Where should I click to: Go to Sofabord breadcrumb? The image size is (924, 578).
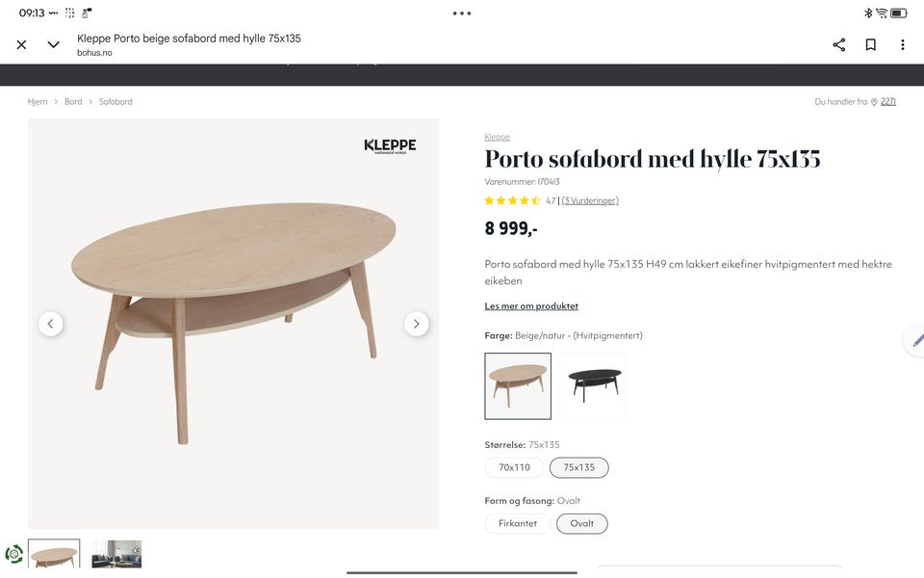click(115, 101)
